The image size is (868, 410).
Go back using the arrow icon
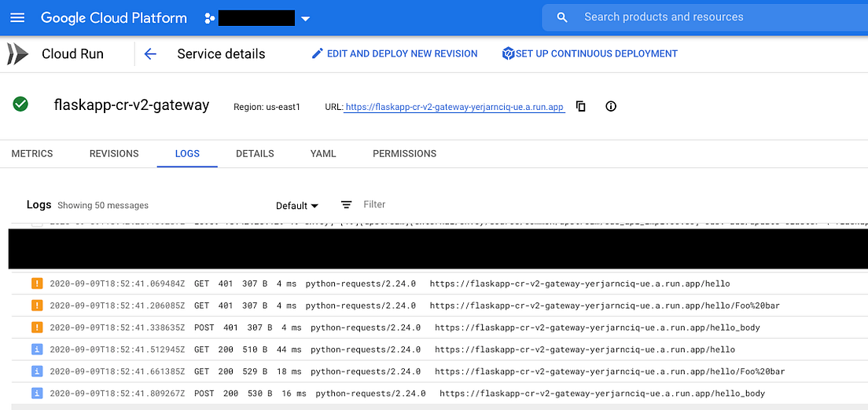[x=150, y=53]
